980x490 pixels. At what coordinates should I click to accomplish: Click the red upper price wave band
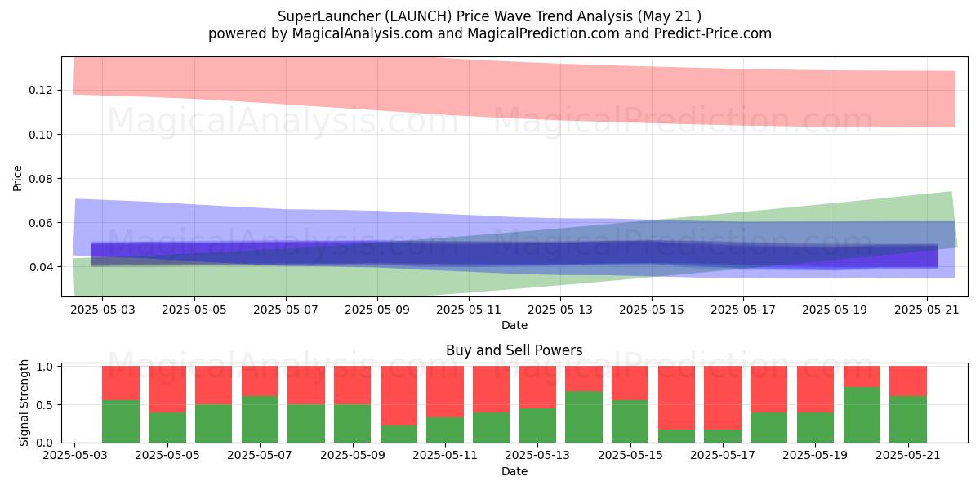tap(514, 94)
